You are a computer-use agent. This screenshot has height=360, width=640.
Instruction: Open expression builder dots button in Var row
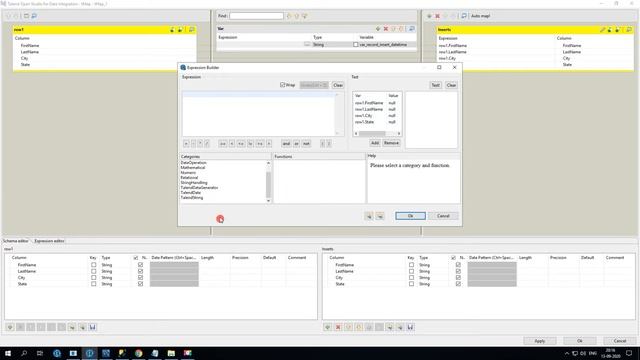pos(307,44)
